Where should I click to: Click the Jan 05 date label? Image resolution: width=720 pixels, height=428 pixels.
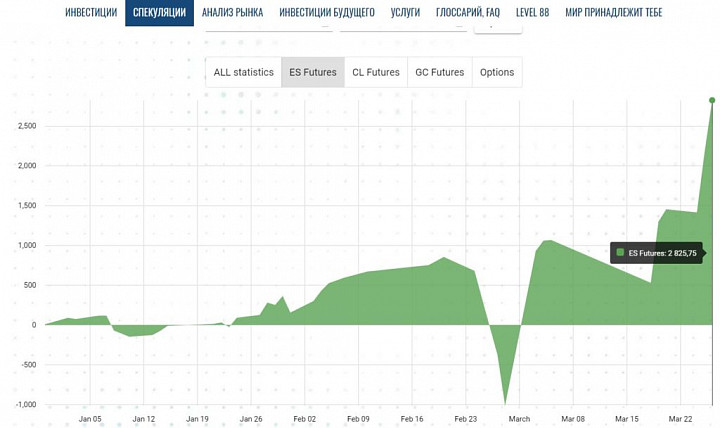click(x=90, y=419)
